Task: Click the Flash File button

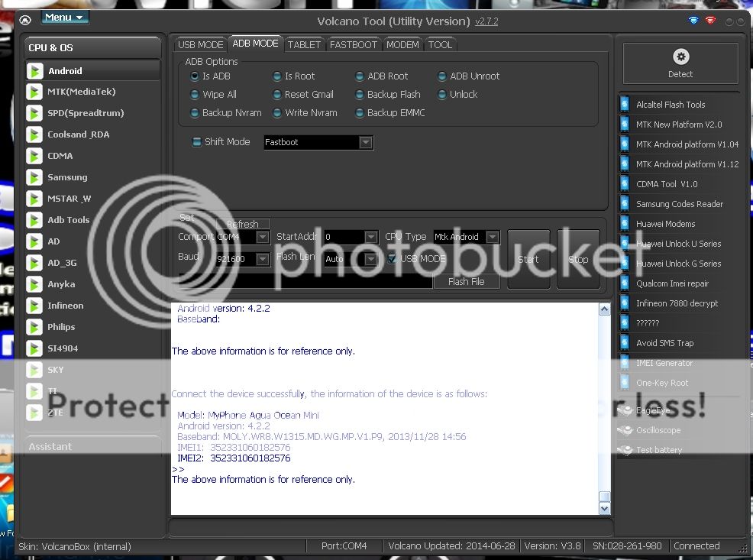Action: pyautogui.click(x=466, y=282)
